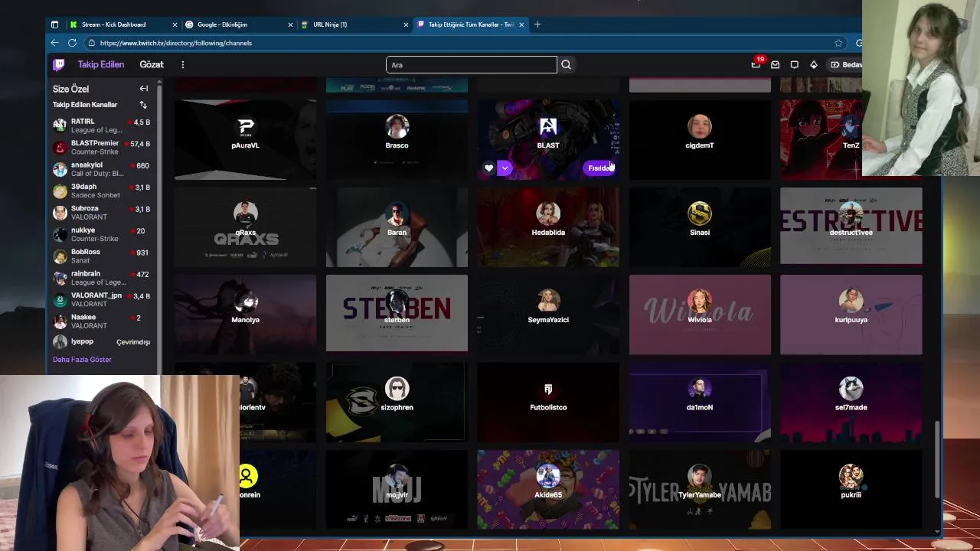
Task: Open the Sinasi channel card
Action: pyautogui.click(x=700, y=227)
